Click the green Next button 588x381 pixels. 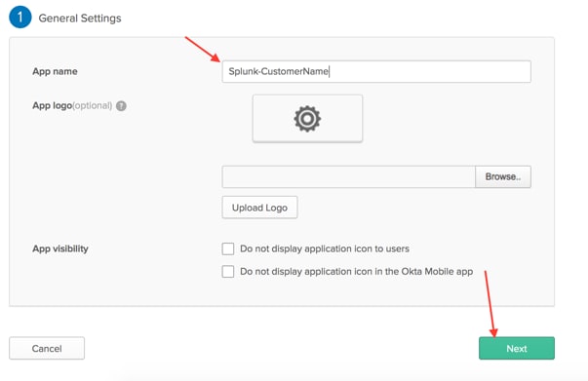(517, 349)
